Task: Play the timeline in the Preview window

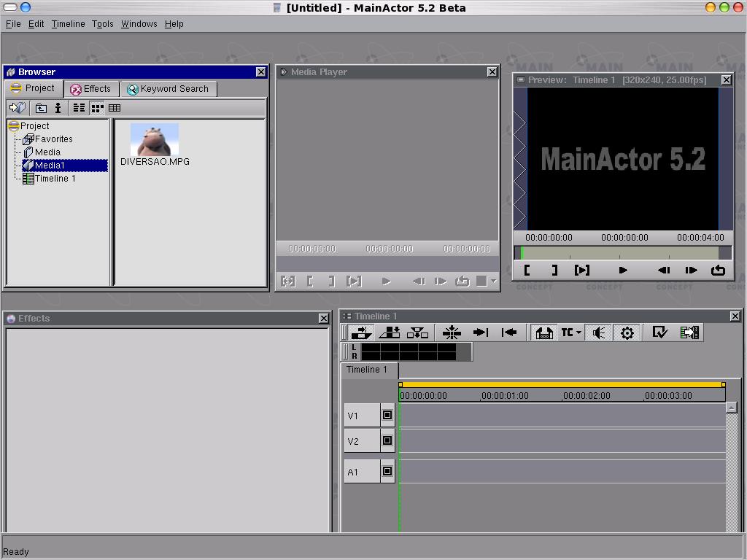Action: [623, 271]
